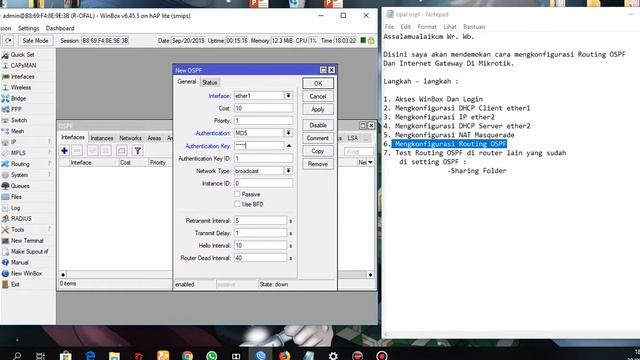Open Dashboard menu in WinBox
This screenshot has width=640, height=360.
click(60, 28)
